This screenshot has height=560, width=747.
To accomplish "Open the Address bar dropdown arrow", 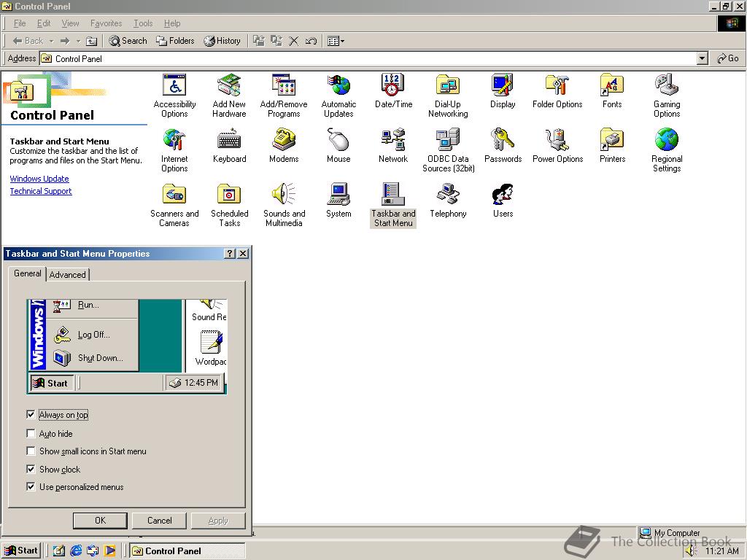I will [702, 58].
